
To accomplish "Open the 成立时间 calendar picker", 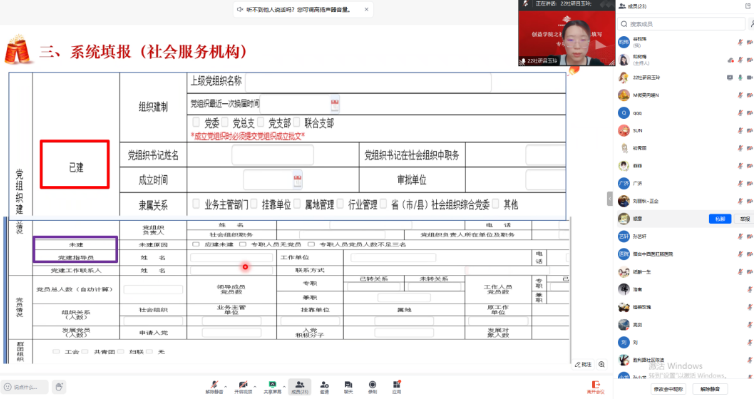I will click(x=298, y=180).
